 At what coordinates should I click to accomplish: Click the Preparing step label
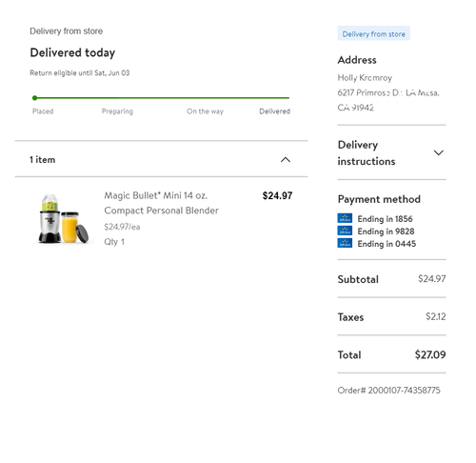pyautogui.click(x=117, y=111)
